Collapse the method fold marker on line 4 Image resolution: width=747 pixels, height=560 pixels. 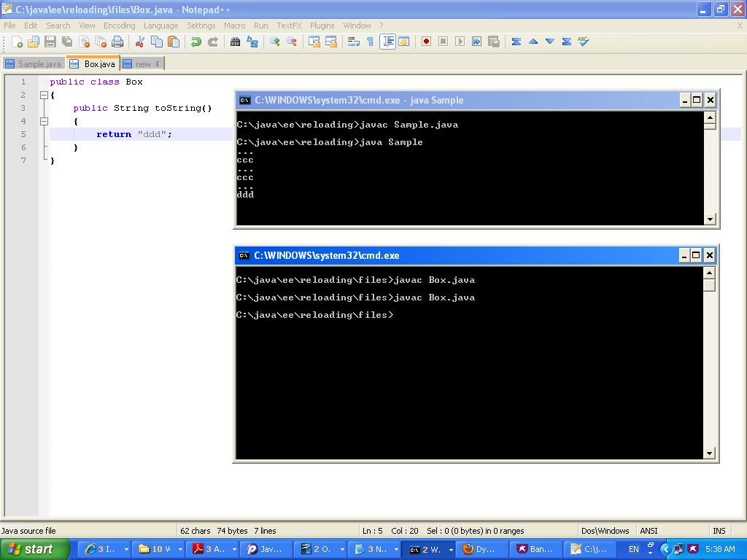pyautogui.click(x=44, y=122)
